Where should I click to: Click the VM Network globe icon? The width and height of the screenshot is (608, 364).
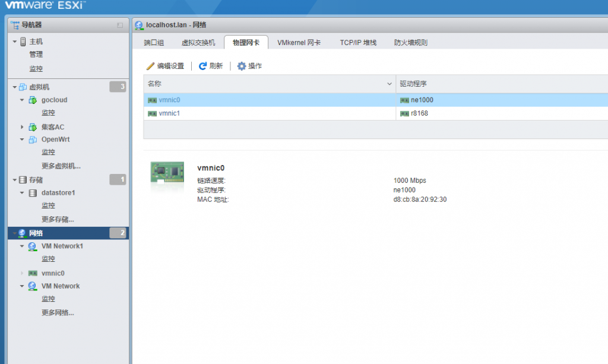pyautogui.click(x=32, y=286)
